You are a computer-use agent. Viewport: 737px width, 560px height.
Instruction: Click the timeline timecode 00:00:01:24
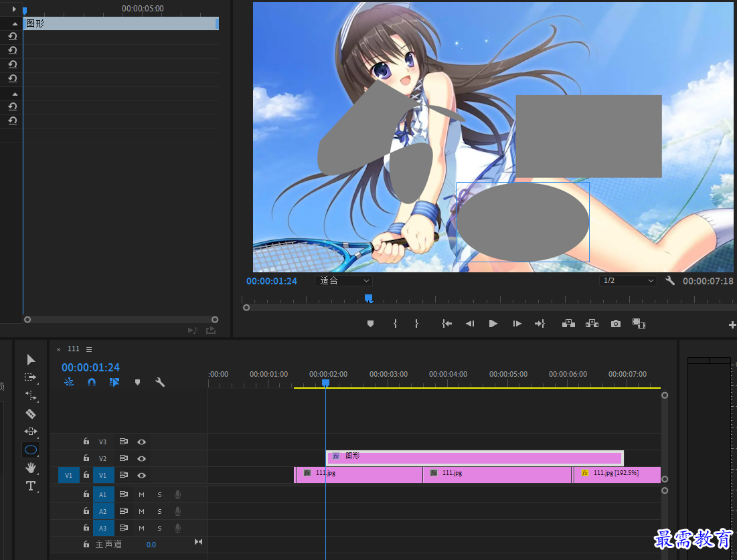(91, 367)
